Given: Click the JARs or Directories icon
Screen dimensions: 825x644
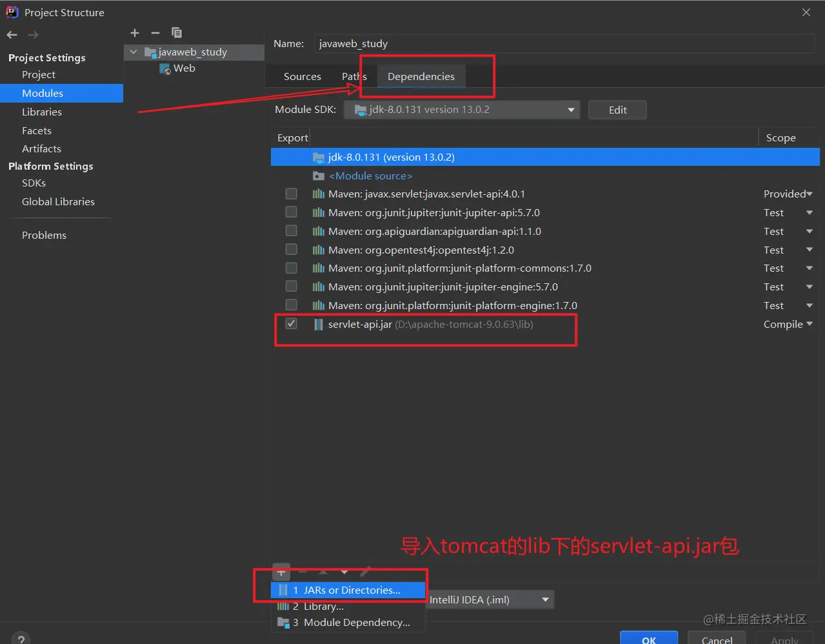Looking at the screenshot, I should click(283, 590).
